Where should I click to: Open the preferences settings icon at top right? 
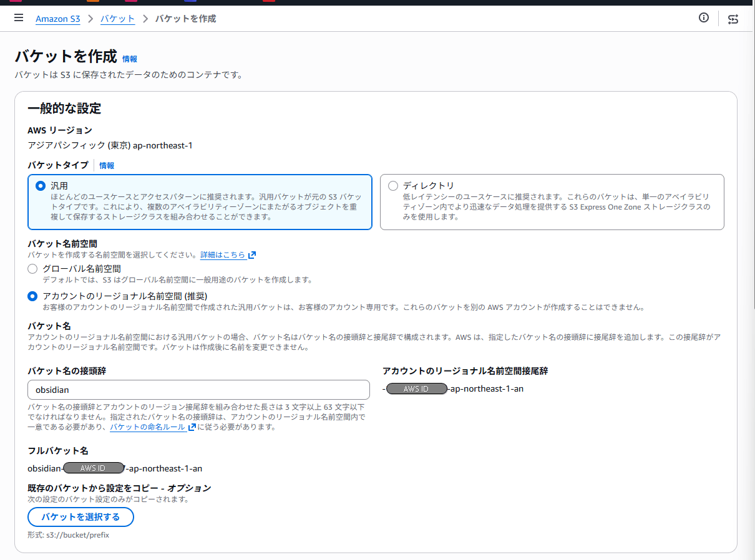pyautogui.click(x=733, y=19)
